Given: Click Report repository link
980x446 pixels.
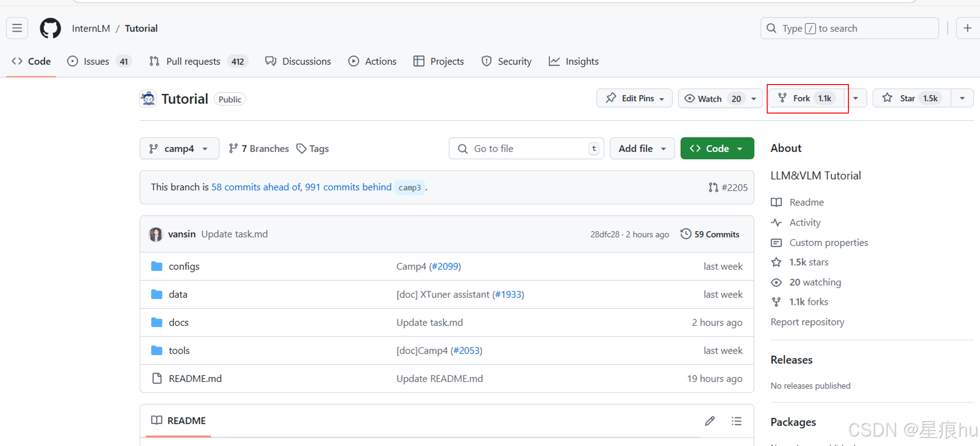Looking at the screenshot, I should 807,322.
